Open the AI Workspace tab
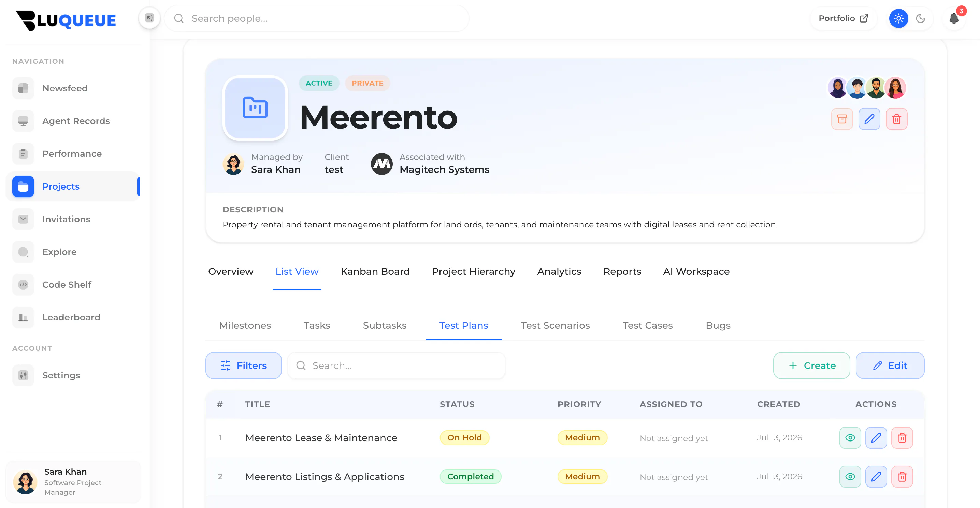980x508 pixels. pos(696,271)
